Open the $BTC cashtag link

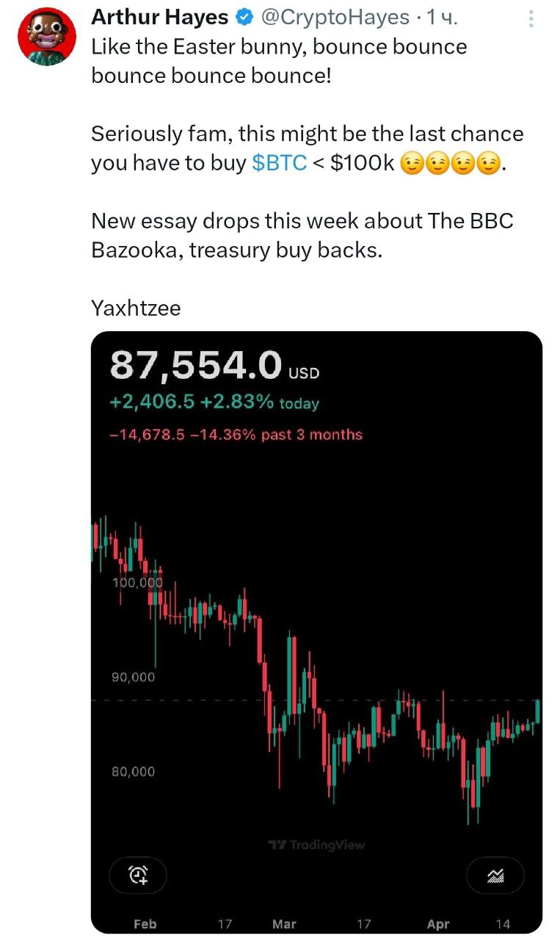279,162
